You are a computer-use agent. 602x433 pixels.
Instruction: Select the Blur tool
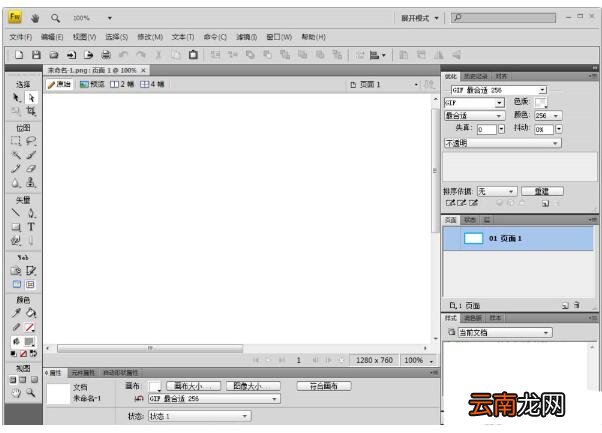16,183
